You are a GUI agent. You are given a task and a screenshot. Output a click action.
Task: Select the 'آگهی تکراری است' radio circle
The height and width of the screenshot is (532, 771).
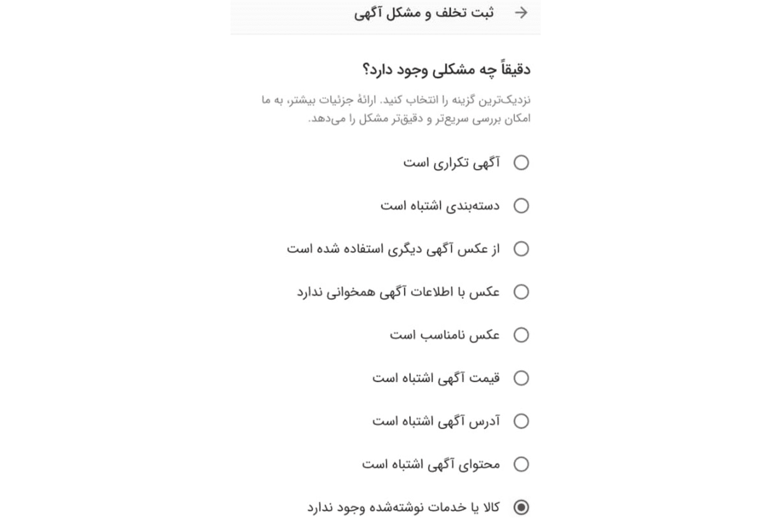pos(521,163)
